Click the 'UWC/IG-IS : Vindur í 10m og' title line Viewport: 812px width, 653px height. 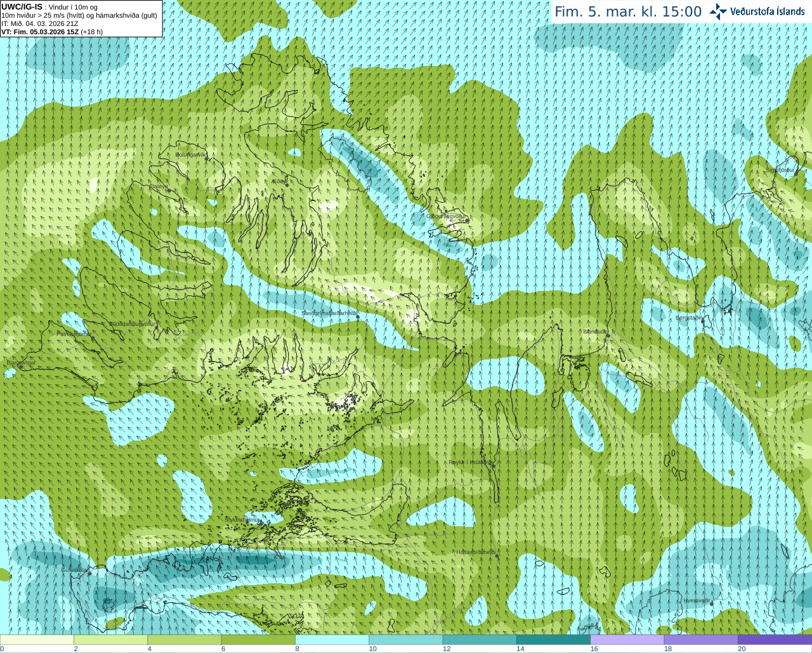point(49,7)
